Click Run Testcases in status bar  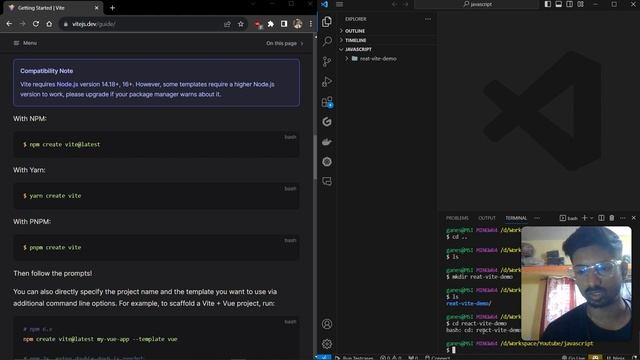click(354, 358)
